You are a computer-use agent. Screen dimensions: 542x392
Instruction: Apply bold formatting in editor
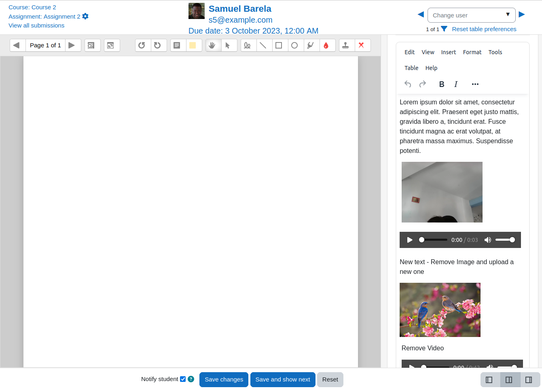[x=442, y=84]
